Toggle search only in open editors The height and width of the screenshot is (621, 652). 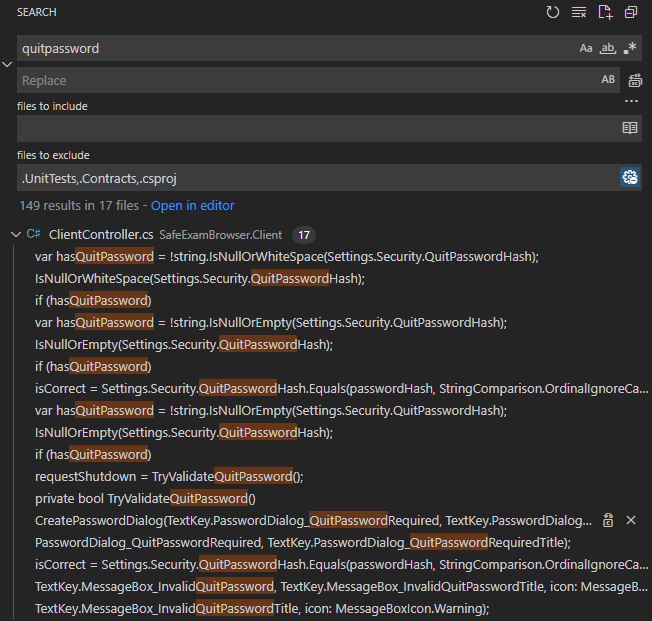(x=630, y=128)
